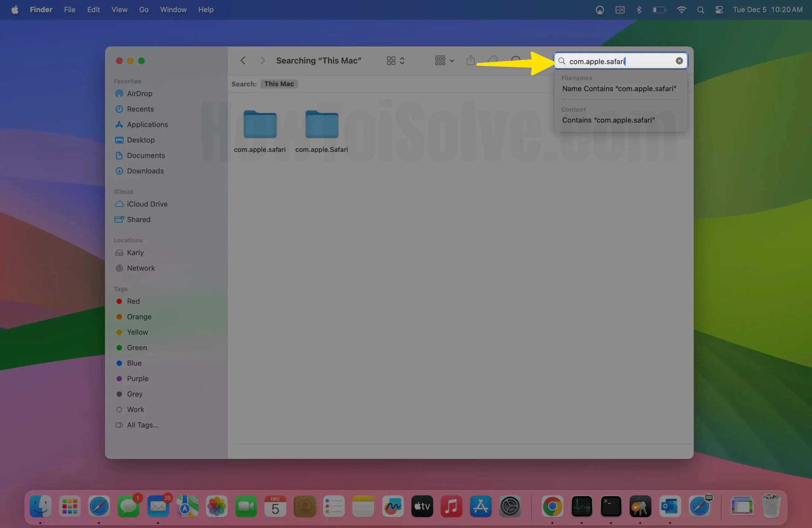The width and height of the screenshot is (812, 528).
Task: Click the battery status icon
Action: (659, 10)
